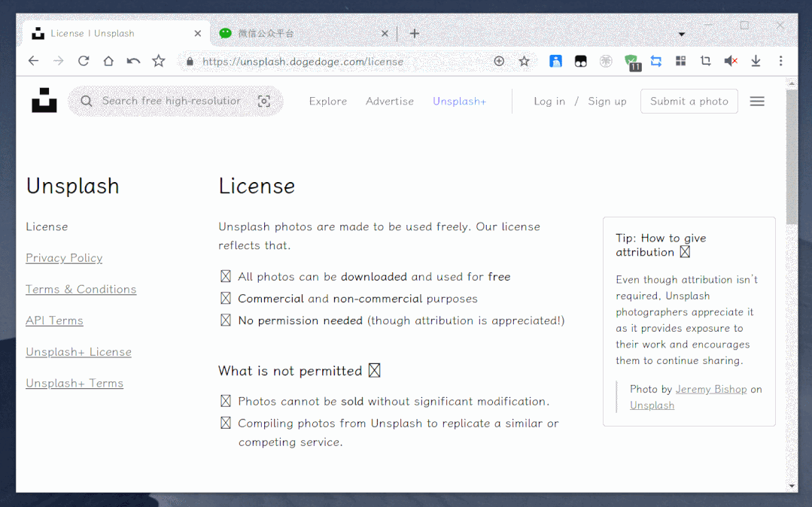Close the License | Unsplash tab

coord(198,34)
